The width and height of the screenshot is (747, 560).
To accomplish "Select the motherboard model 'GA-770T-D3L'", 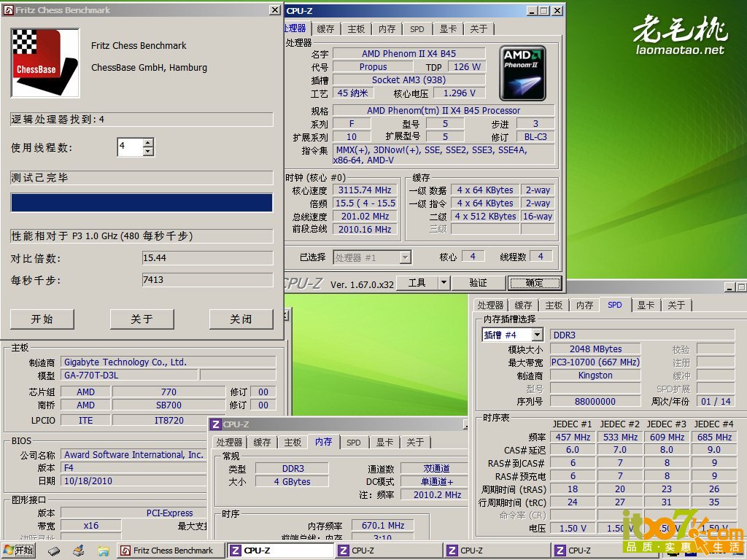I will [130, 376].
